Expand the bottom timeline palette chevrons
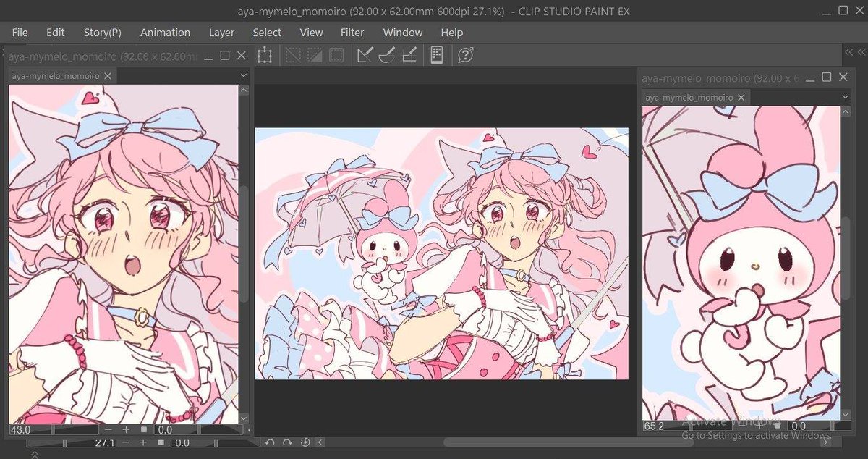This screenshot has width=868, height=459. [33, 454]
